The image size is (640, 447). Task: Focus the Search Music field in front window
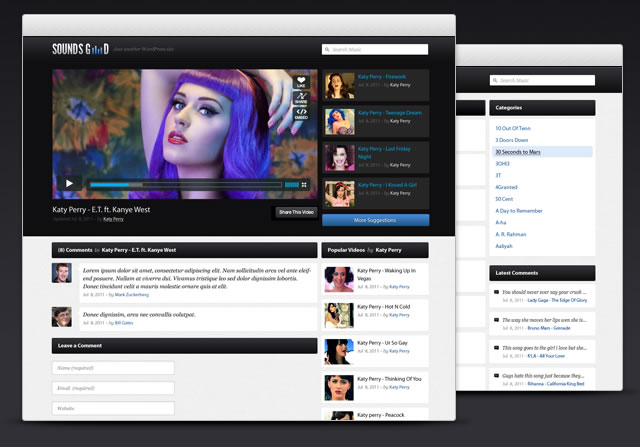pyautogui.click(x=375, y=49)
